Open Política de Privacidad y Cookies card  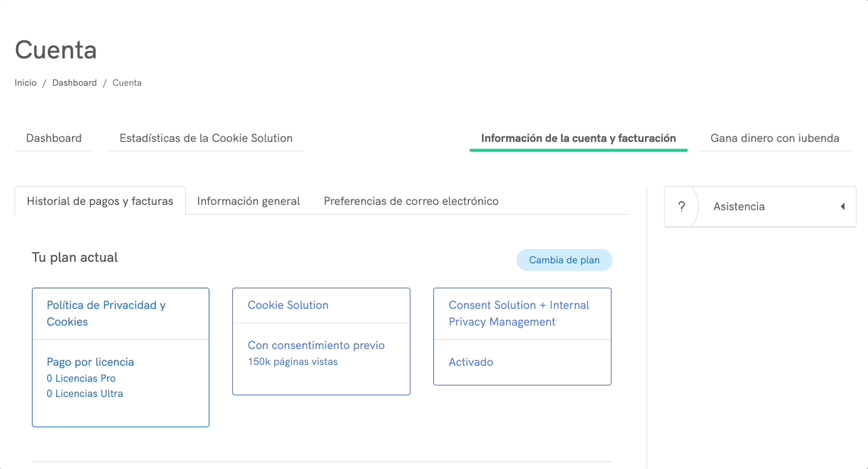click(x=106, y=313)
